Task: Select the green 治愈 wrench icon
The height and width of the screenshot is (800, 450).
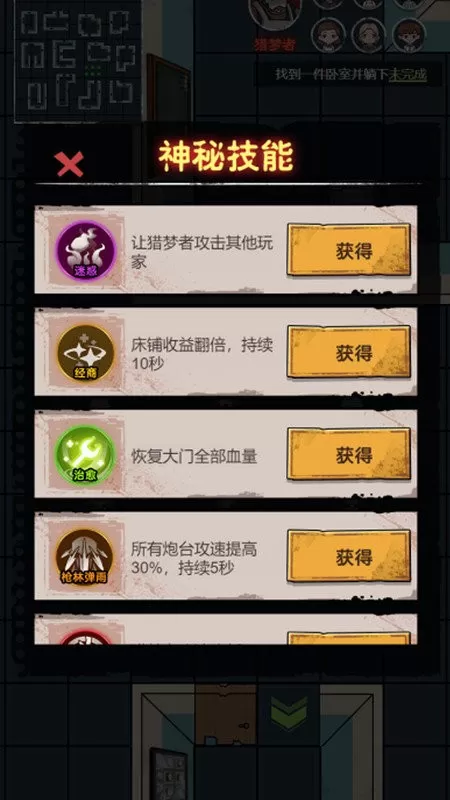Action: tap(86, 455)
